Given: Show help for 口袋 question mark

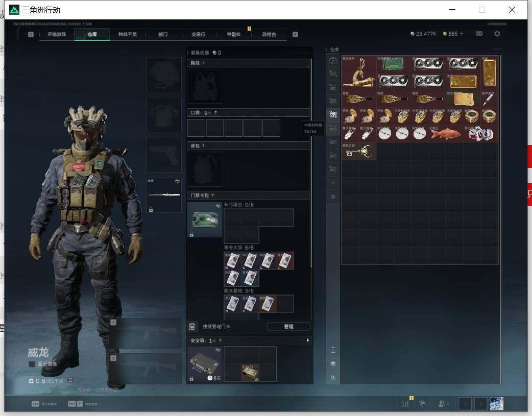Looking at the screenshot, I should [x=215, y=113].
